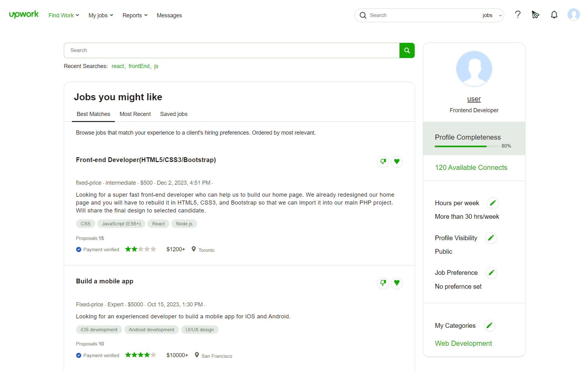Edit Profile Visibility setting
588x371 pixels.
[x=491, y=238]
